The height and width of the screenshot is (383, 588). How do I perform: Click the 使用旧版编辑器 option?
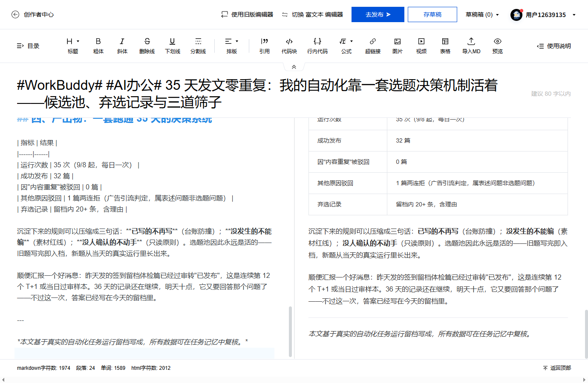[247, 14]
